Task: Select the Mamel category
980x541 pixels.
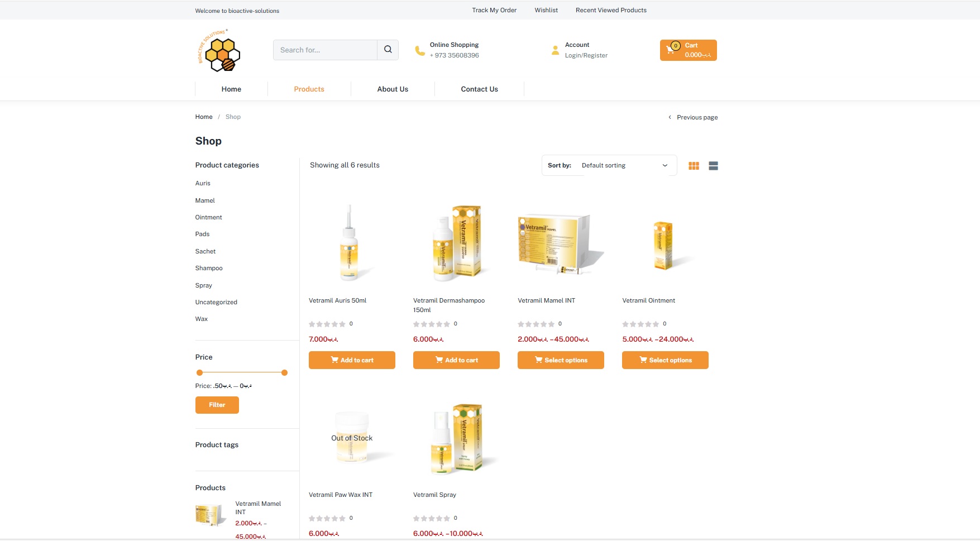Action: [205, 200]
